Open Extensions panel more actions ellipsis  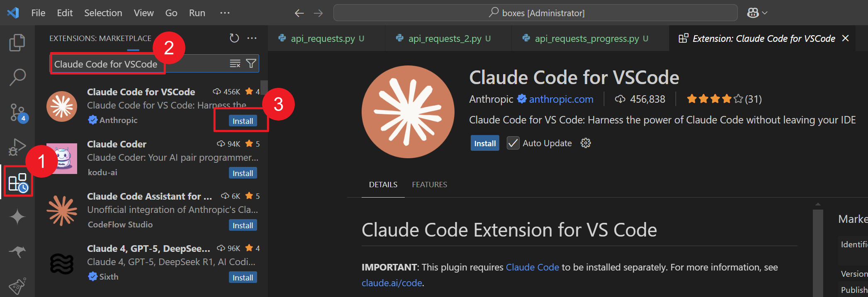[252, 38]
